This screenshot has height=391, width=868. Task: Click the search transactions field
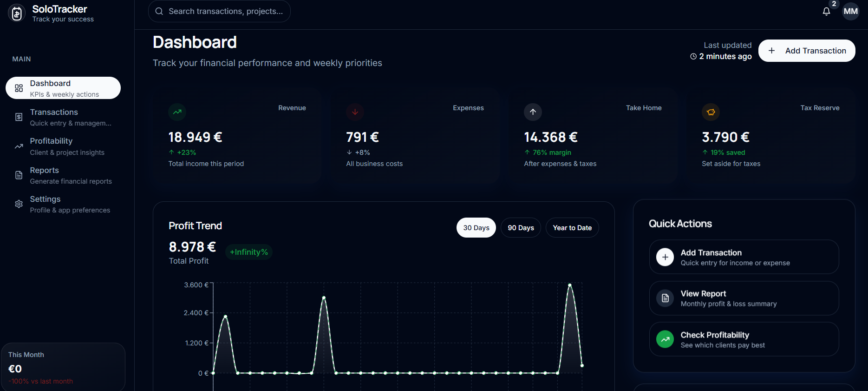(x=219, y=11)
